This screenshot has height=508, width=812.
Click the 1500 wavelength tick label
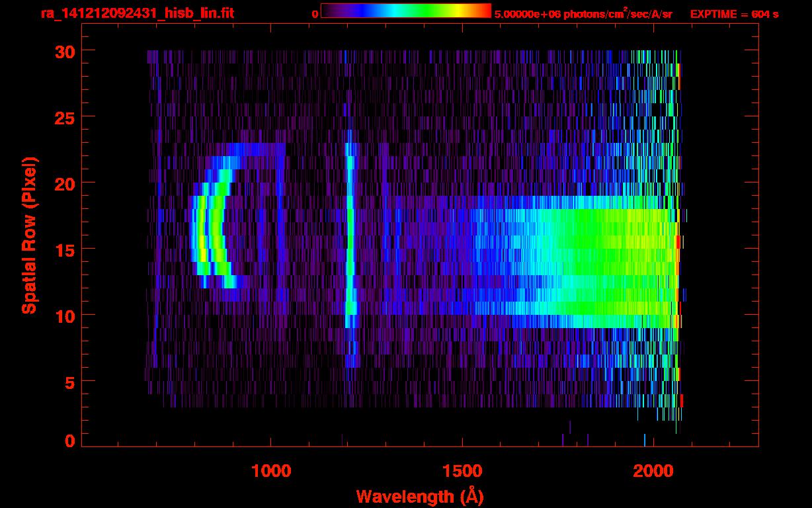point(462,471)
